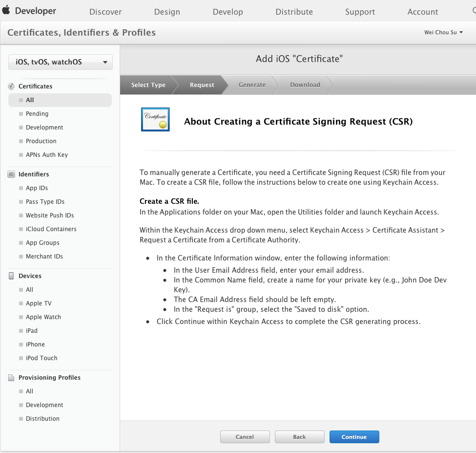Open the iOS, tvOS, watchOS platform dropdown
The height and width of the screenshot is (453, 476).
61,62
